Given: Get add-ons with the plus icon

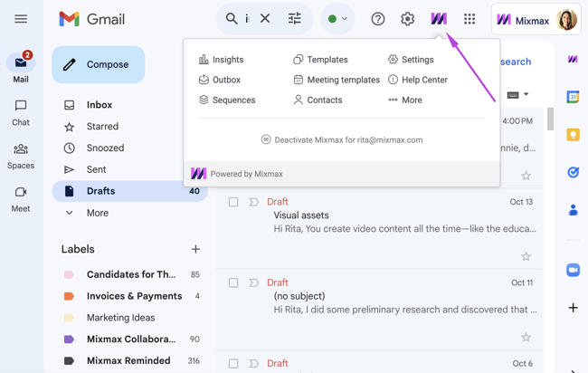Looking at the screenshot, I should click(573, 308).
